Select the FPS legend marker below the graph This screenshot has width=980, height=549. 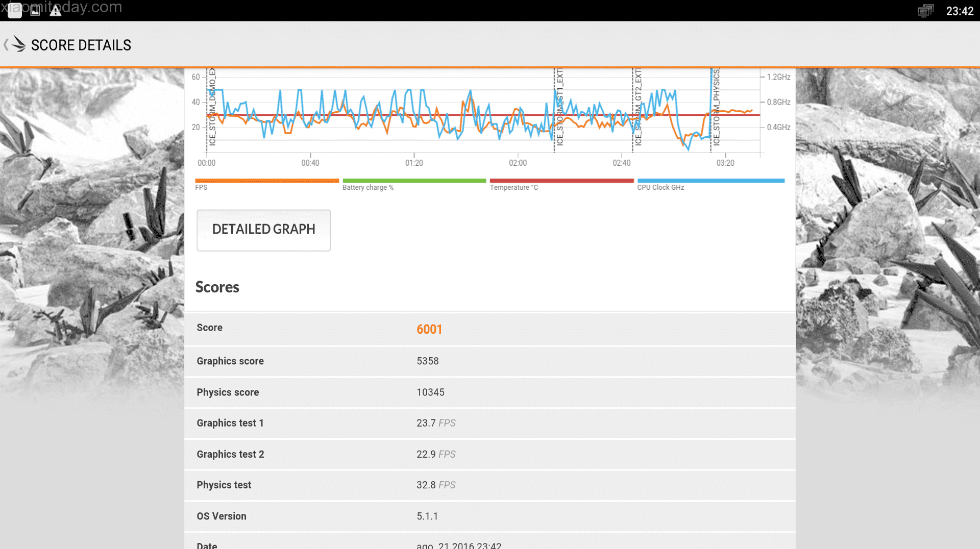(x=266, y=181)
